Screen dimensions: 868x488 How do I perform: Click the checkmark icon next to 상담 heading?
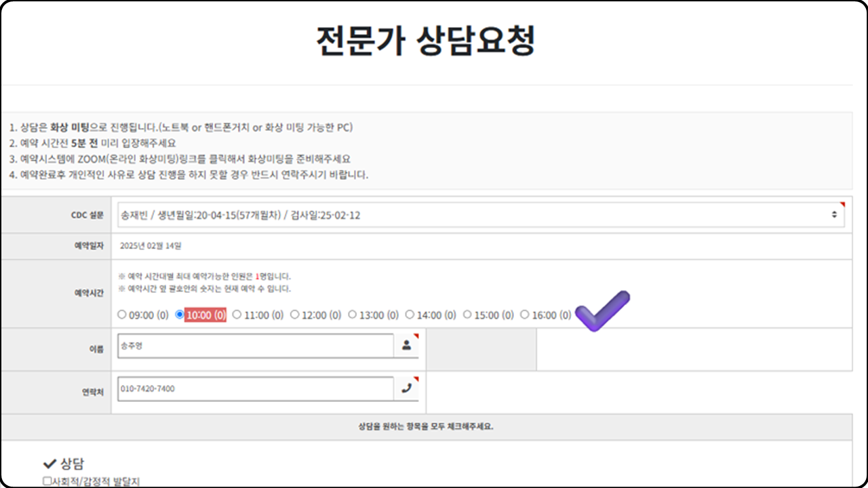tap(49, 464)
